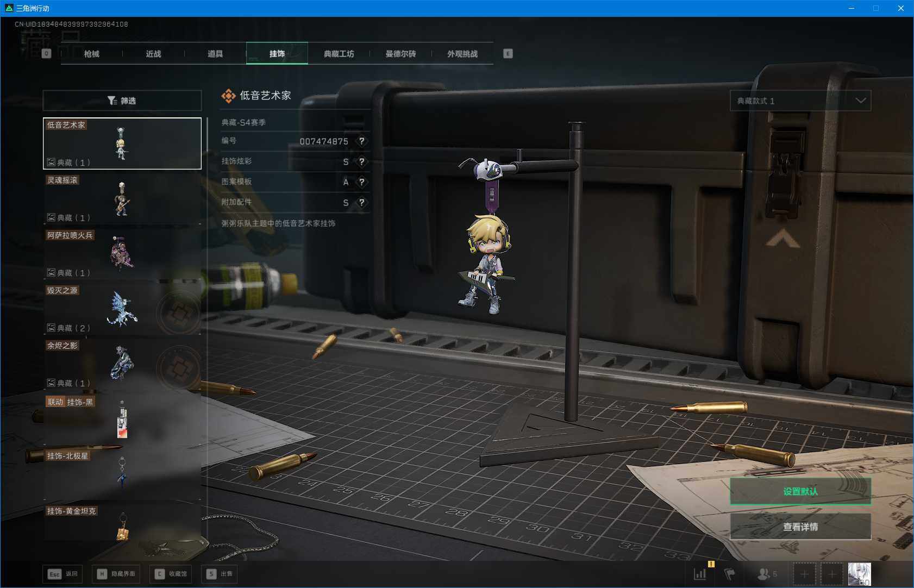The image size is (914, 588).
Task: Close the 三角洲行动 window
Action: click(x=900, y=8)
